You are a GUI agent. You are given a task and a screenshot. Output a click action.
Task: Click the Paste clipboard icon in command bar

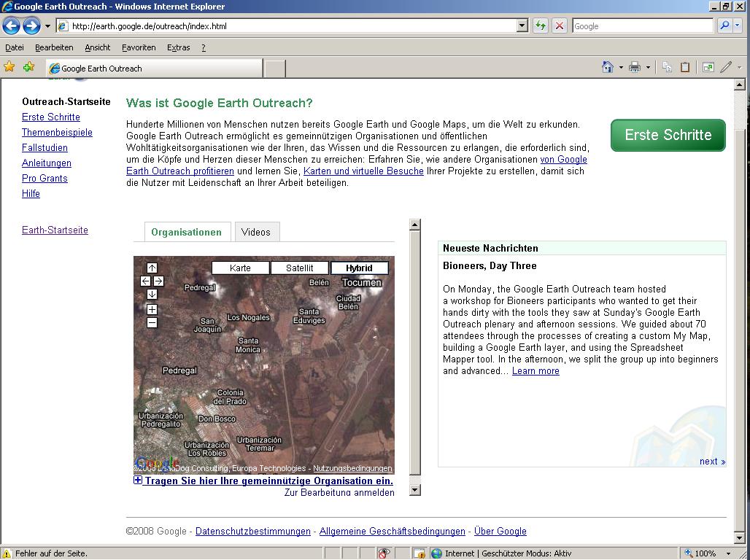pos(685,67)
